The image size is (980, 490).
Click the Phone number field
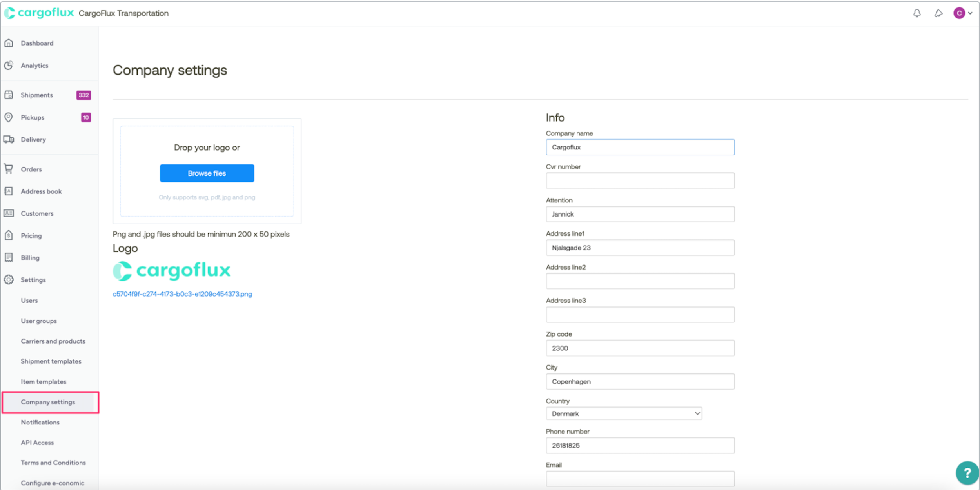[640, 446]
